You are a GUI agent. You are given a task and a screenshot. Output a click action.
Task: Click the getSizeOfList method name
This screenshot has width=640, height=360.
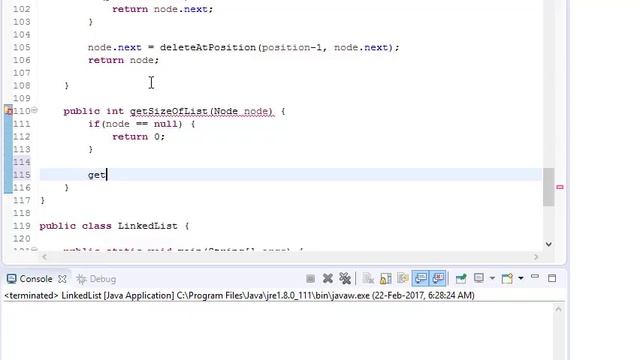tap(169, 111)
